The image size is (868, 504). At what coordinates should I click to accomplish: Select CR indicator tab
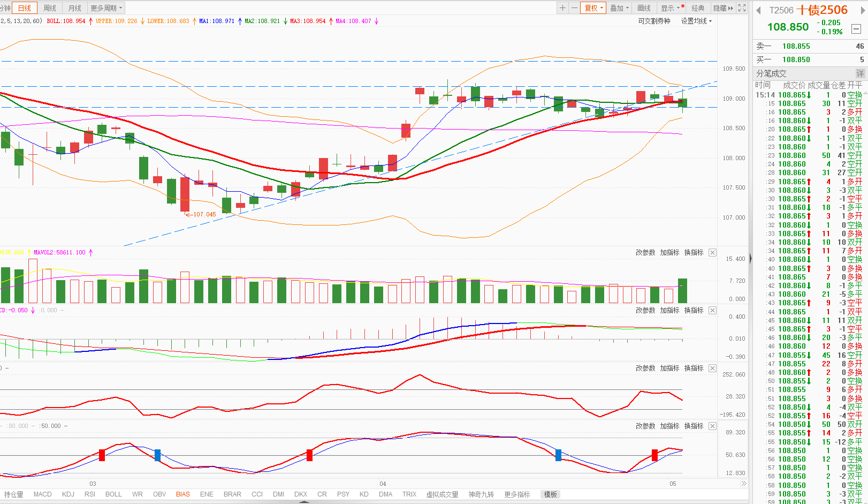tap(322, 494)
